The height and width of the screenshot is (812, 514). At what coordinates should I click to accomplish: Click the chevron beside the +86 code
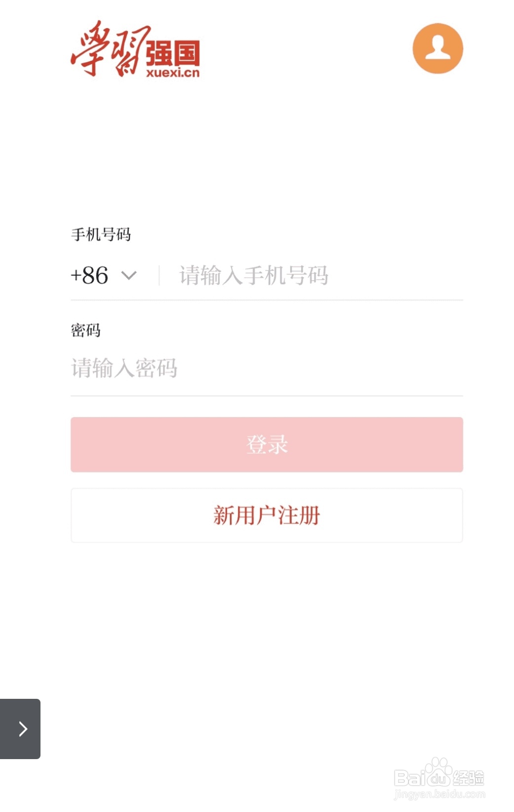(129, 275)
